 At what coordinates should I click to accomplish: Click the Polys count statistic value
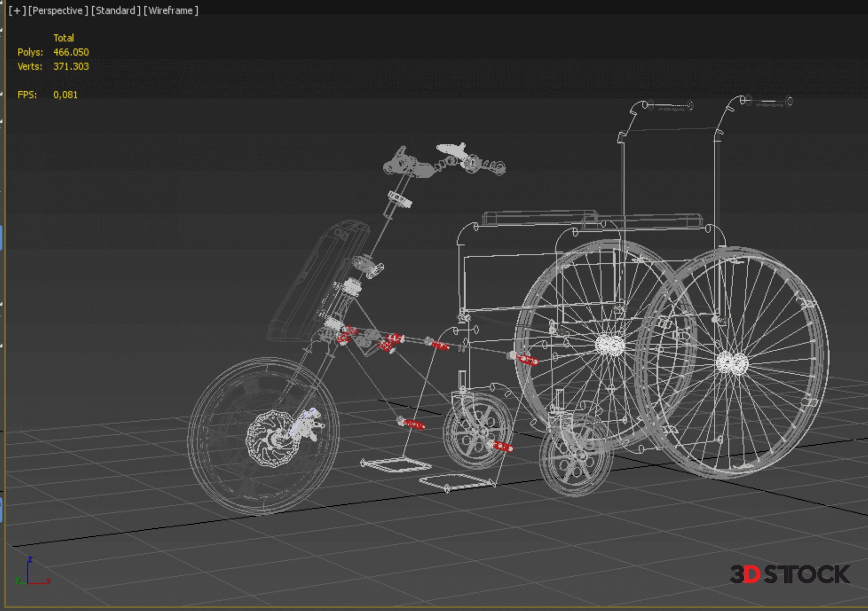[x=71, y=52]
